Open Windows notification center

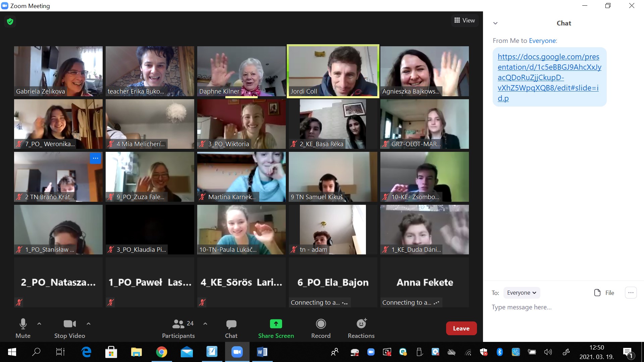628,353
